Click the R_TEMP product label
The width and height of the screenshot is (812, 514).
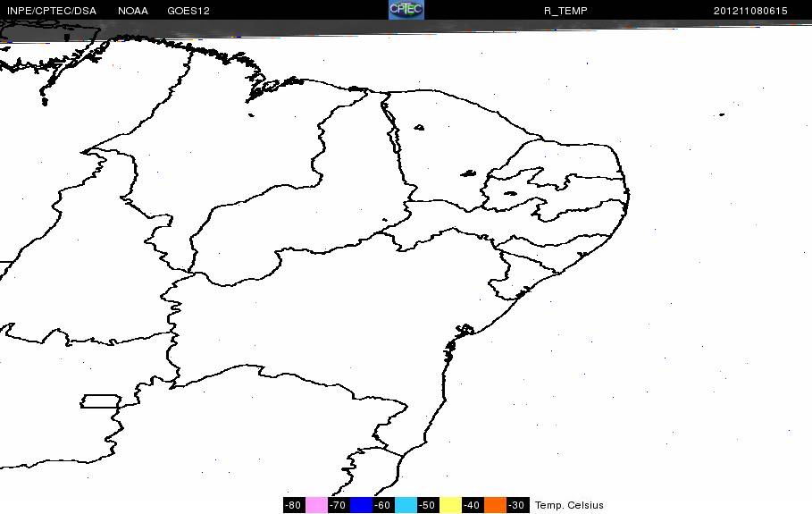(565, 11)
